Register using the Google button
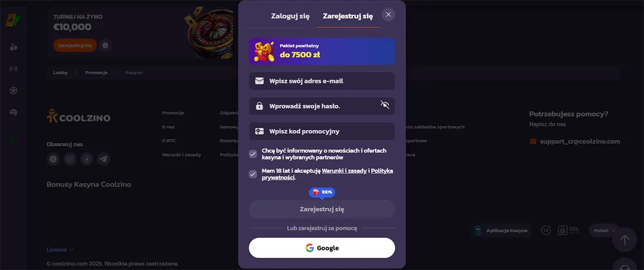Image resolution: width=644 pixels, height=270 pixels. [322, 248]
